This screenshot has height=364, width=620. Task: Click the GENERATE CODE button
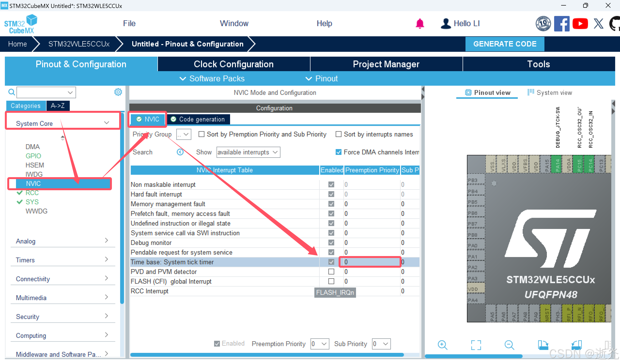[505, 44]
